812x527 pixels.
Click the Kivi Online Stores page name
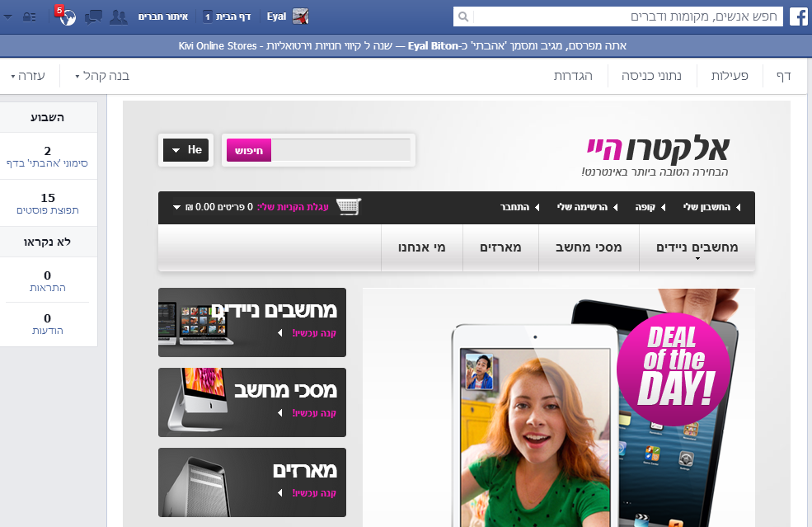218,46
